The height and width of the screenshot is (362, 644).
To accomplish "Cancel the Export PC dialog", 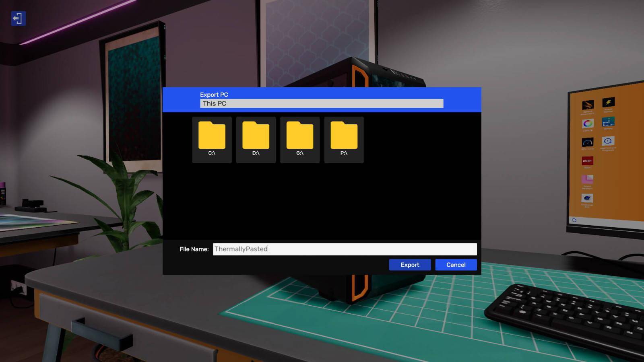I will click(456, 265).
